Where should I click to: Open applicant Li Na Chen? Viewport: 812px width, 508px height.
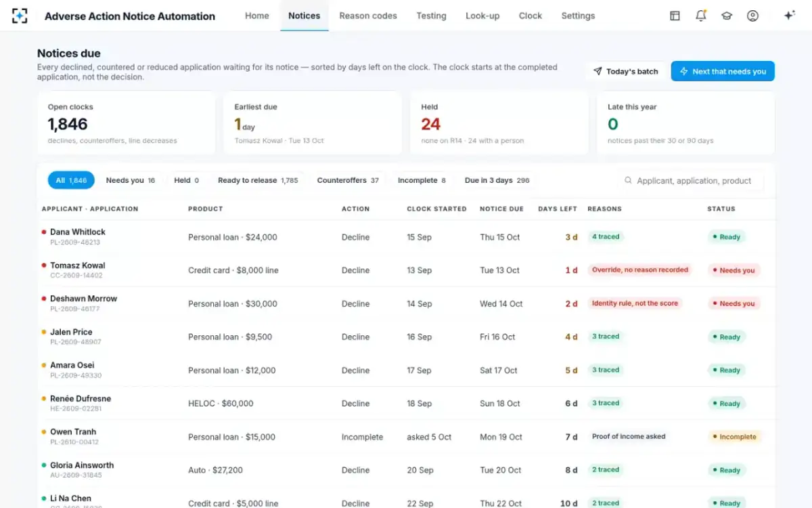pos(70,499)
